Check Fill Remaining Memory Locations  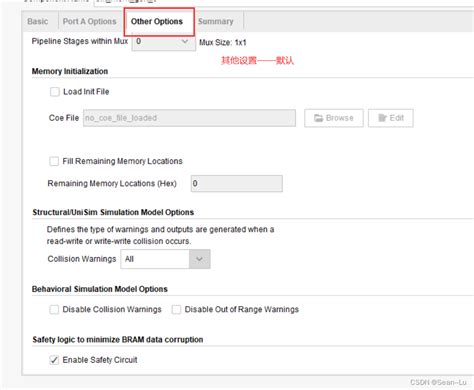click(54, 161)
